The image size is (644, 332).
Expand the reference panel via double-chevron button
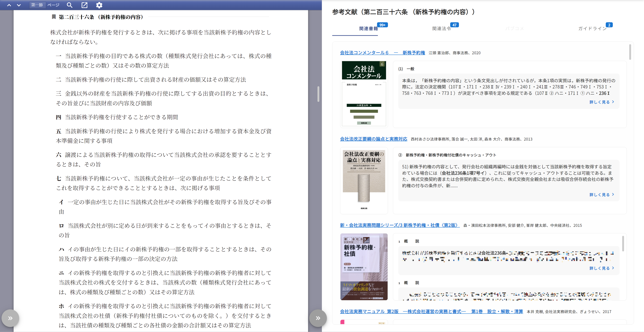click(318, 318)
